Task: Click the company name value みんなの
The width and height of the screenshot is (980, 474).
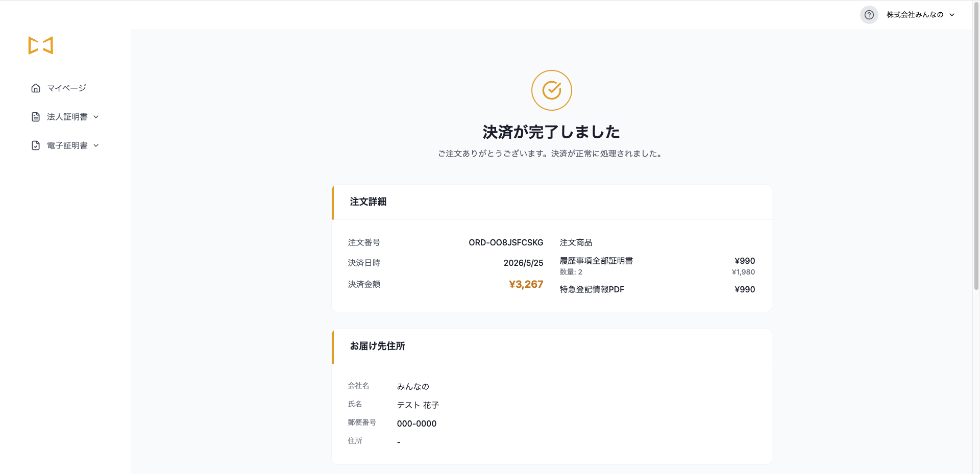Action: pyautogui.click(x=413, y=387)
